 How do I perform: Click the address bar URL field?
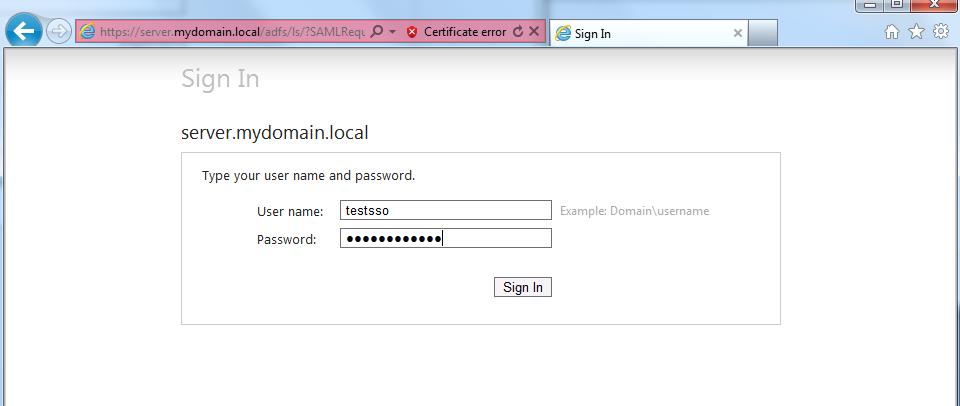pyautogui.click(x=233, y=32)
